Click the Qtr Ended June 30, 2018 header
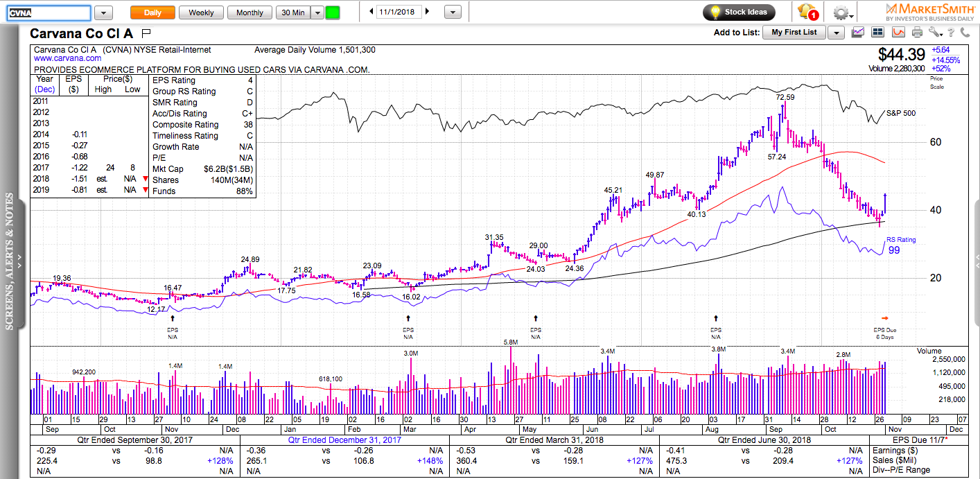The height and width of the screenshot is (479, 980). [x=764, y=440]
